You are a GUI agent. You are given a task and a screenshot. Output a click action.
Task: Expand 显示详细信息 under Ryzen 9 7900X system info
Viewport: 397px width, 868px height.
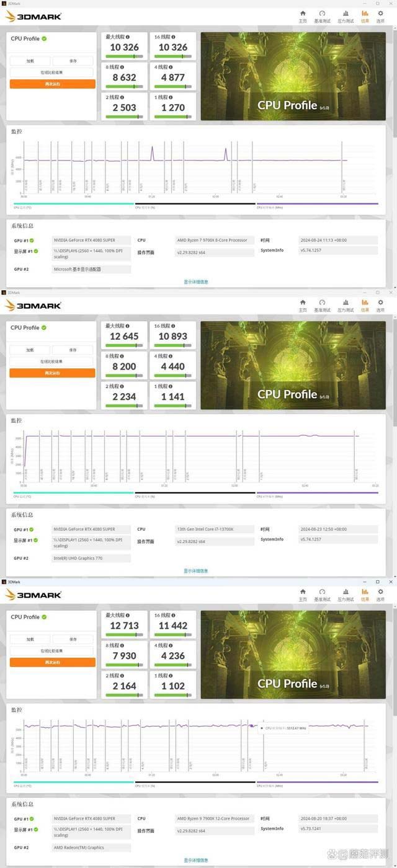click(x=195, y=860)
